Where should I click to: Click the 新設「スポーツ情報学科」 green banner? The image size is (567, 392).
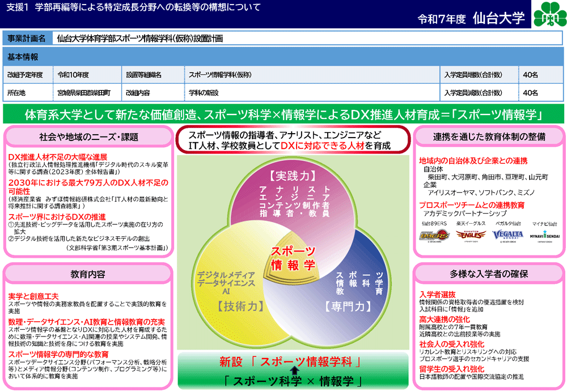(294, 361)
